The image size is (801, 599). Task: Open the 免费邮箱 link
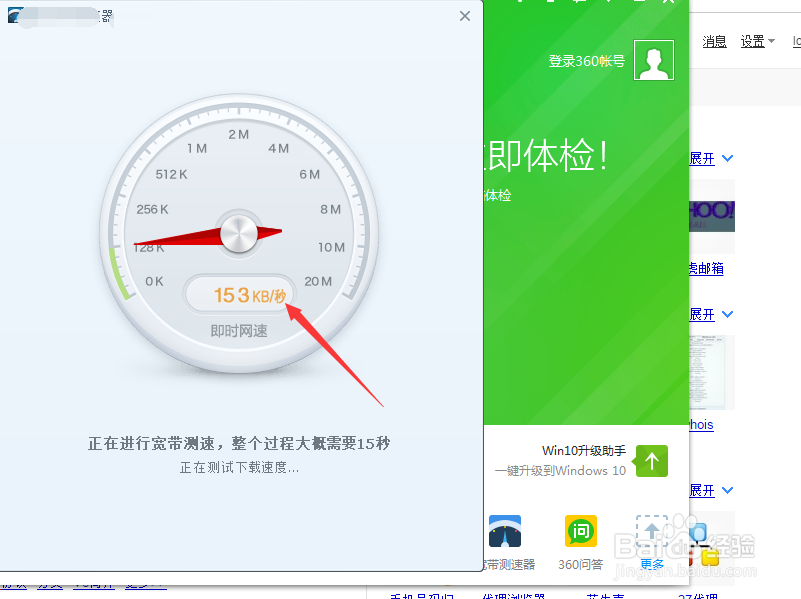(x=709, y=267)
